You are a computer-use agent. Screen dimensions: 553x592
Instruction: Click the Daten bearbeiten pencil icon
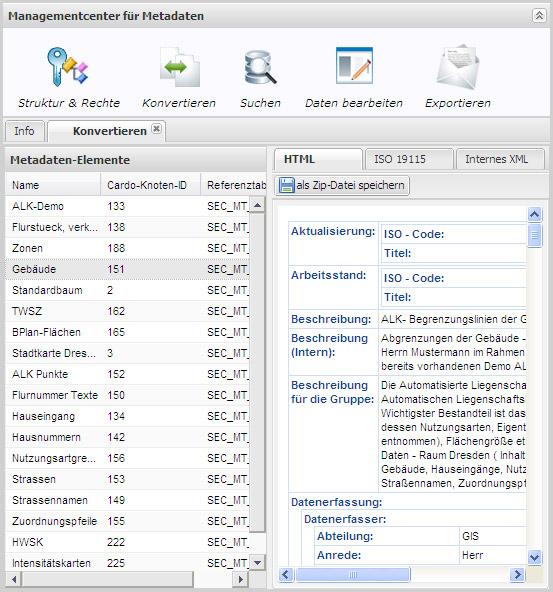(x=354, y=66)
